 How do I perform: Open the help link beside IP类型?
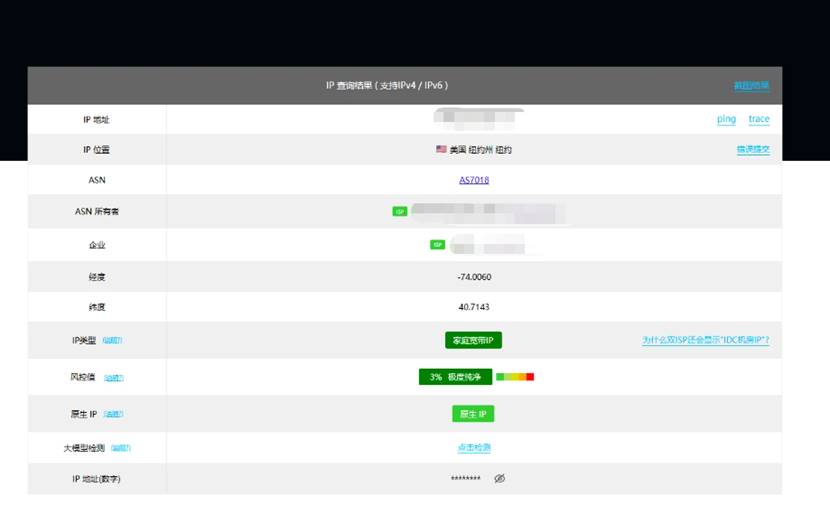point(112,341)
